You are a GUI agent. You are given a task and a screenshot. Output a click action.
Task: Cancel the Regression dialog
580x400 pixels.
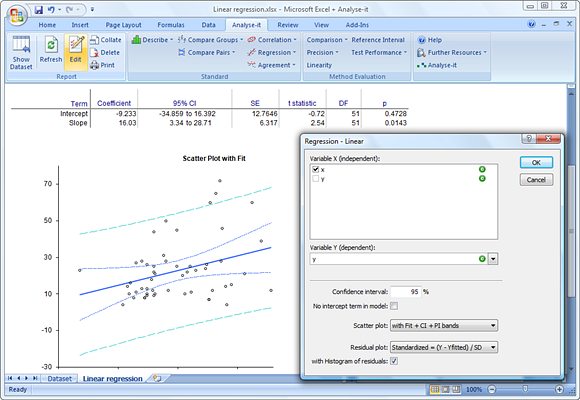click(x=536, y=180)
